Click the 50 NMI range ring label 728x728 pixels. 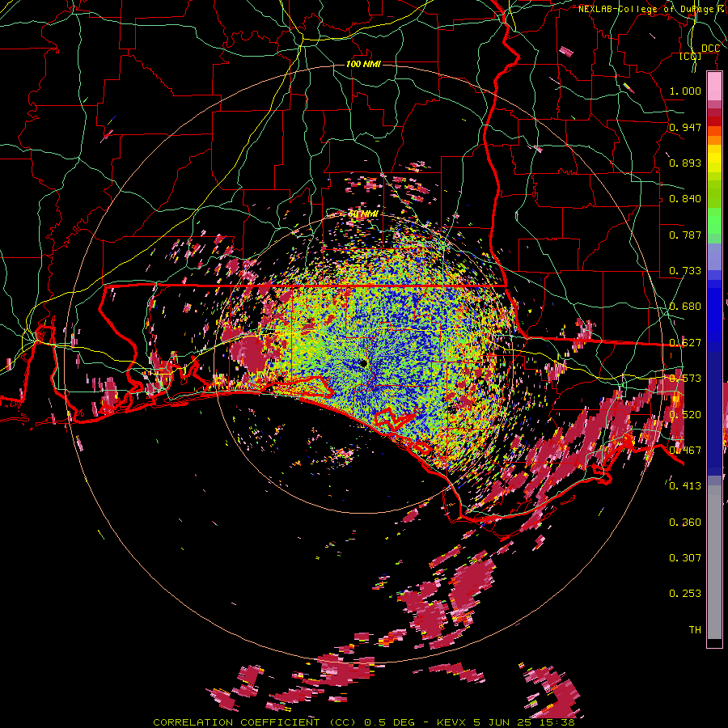(x=363, y=214)
